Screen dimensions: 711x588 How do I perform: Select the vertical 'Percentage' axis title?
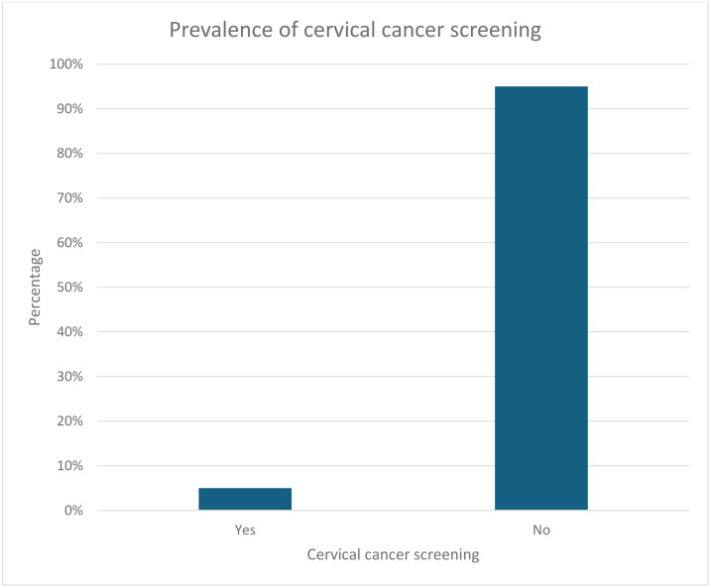[x=35, y=287]
